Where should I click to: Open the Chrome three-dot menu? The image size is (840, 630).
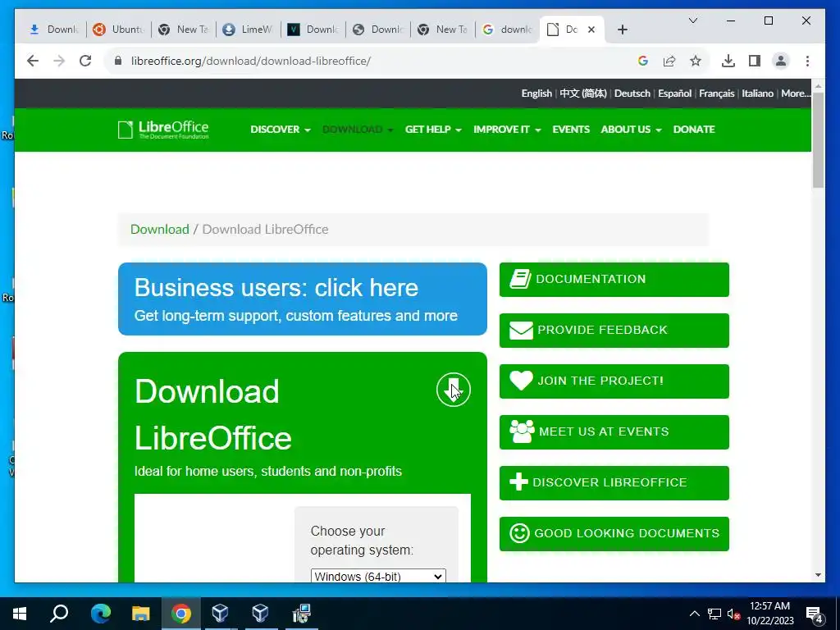tap(807, 61)
